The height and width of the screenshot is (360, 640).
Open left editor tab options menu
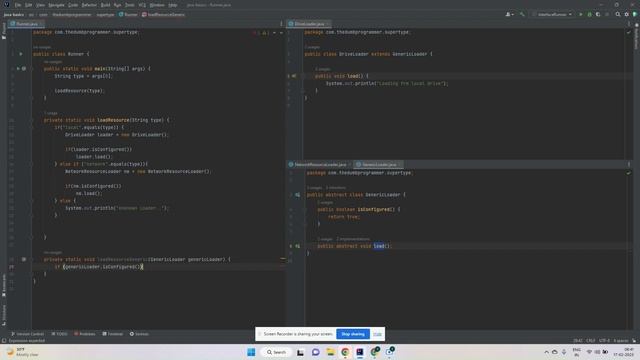click(x=281, y=24)
